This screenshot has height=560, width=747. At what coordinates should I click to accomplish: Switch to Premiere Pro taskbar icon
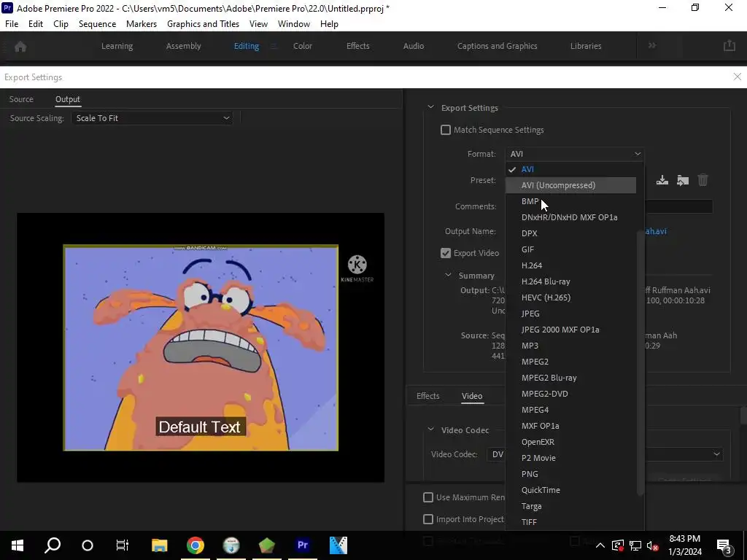tap(303, 545)
